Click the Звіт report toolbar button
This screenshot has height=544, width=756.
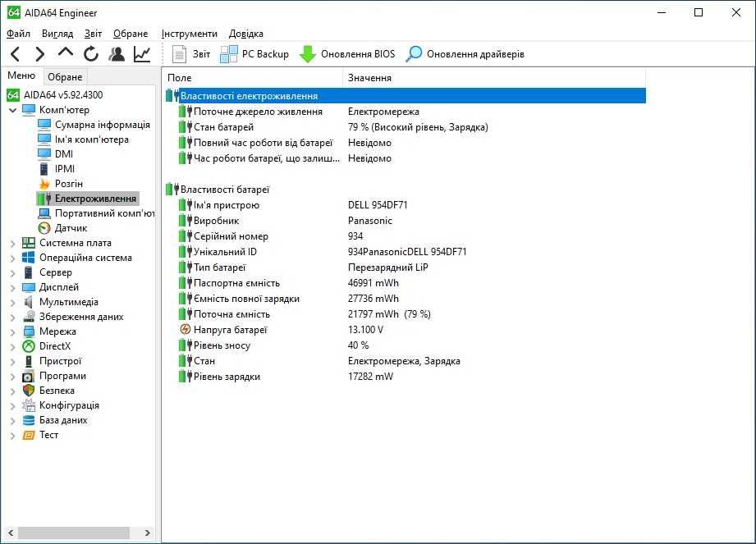[191, 54]
